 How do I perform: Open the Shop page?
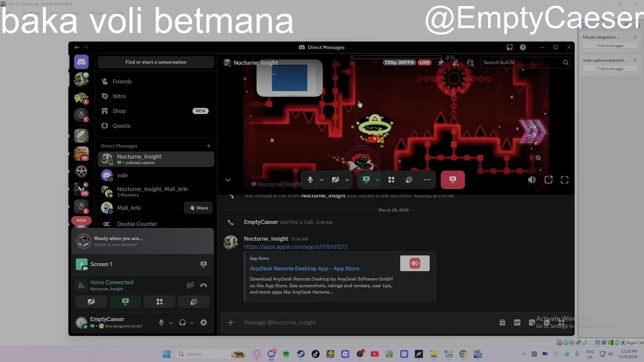coord(156,111)
